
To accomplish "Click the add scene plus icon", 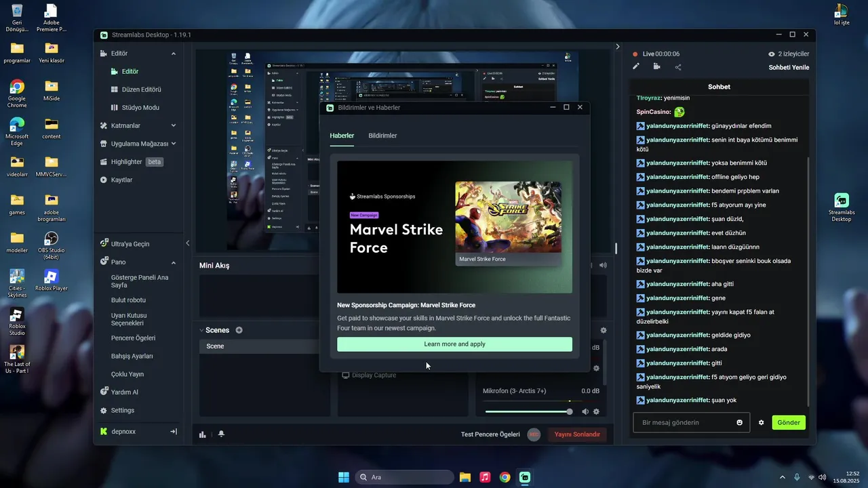I will [239, 330].
